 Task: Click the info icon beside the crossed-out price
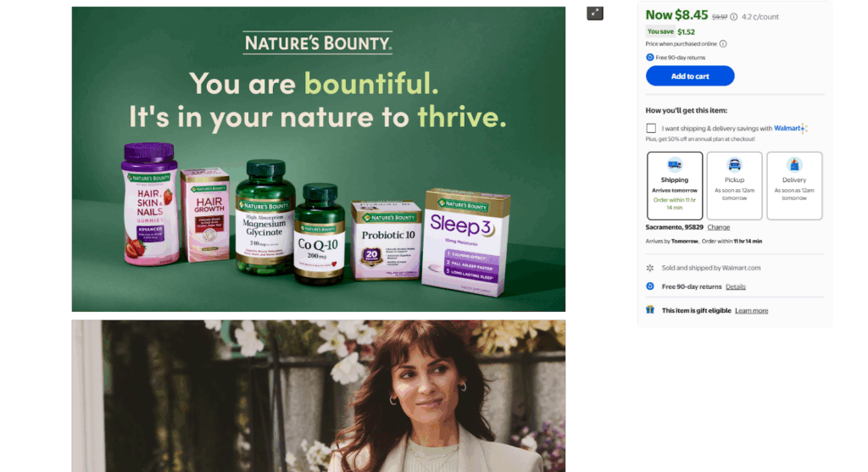click(733, 17)
